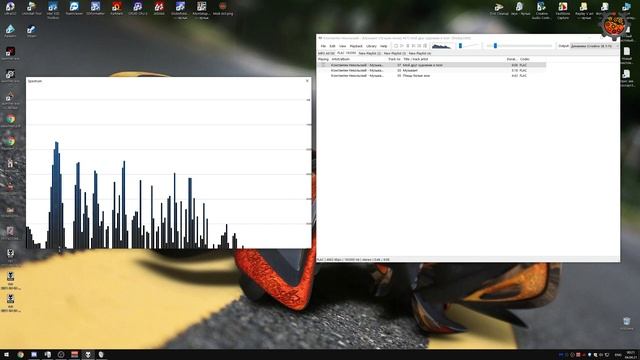640x360 pixels.
Task: Open the Recycle Bin desktop icon
Action: pyautogui.click(x=627, y=323)
